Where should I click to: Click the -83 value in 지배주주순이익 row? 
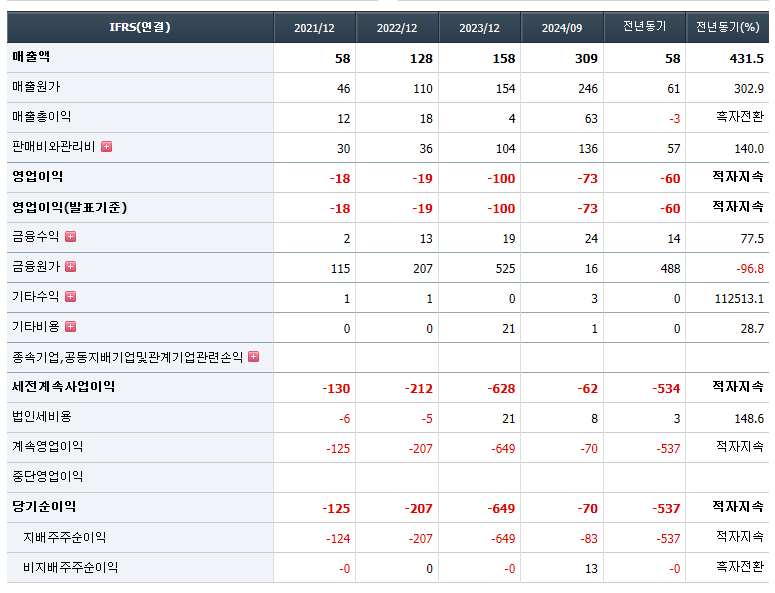[589, 539]
